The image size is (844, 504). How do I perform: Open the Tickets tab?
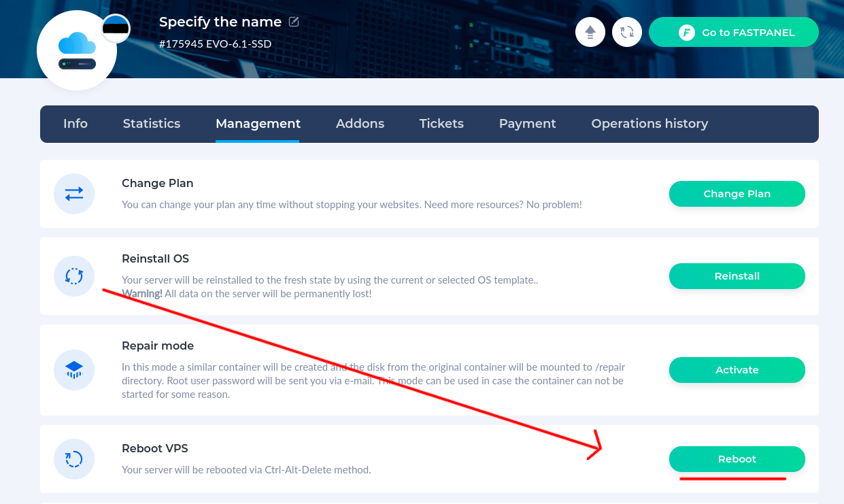441,124
